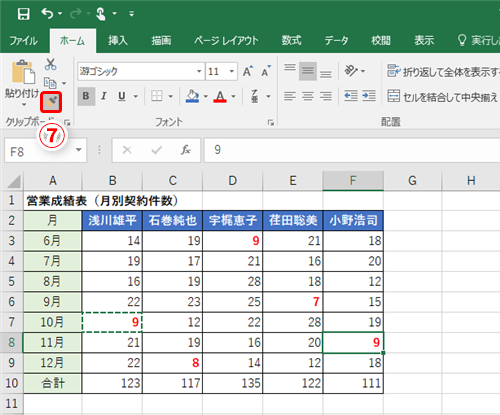Click the formula bar showing 9
This screenshot has width=500, height=415.
point(352,150)
